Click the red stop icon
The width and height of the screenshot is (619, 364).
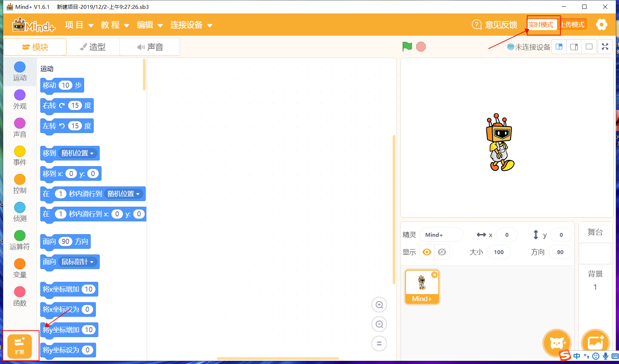421,47
